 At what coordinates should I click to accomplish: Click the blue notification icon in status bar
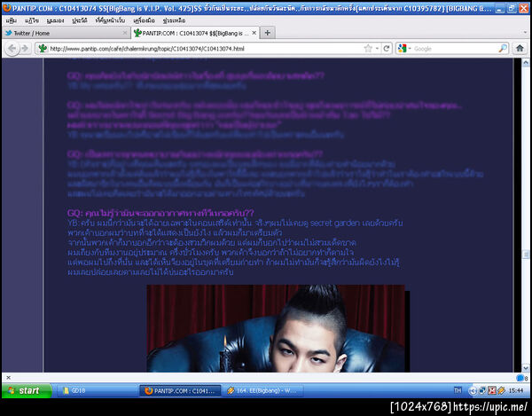coord(520,378)
